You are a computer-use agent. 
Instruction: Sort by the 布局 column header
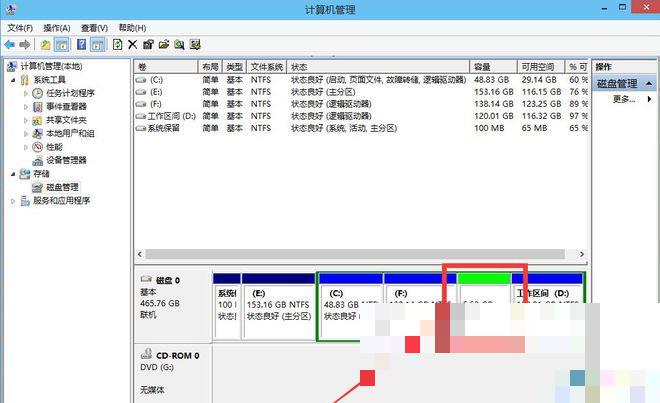pyautogui.click(x=210, y=67)
